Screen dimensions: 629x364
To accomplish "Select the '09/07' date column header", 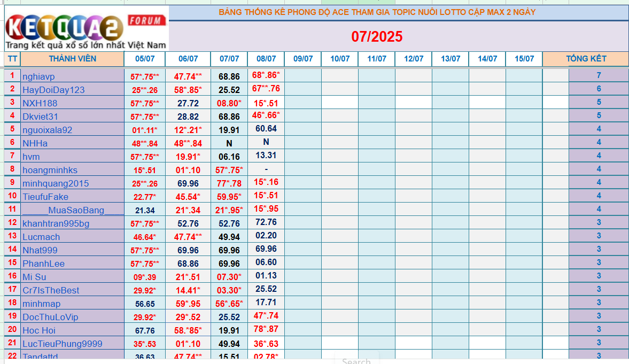I will 303,59.
